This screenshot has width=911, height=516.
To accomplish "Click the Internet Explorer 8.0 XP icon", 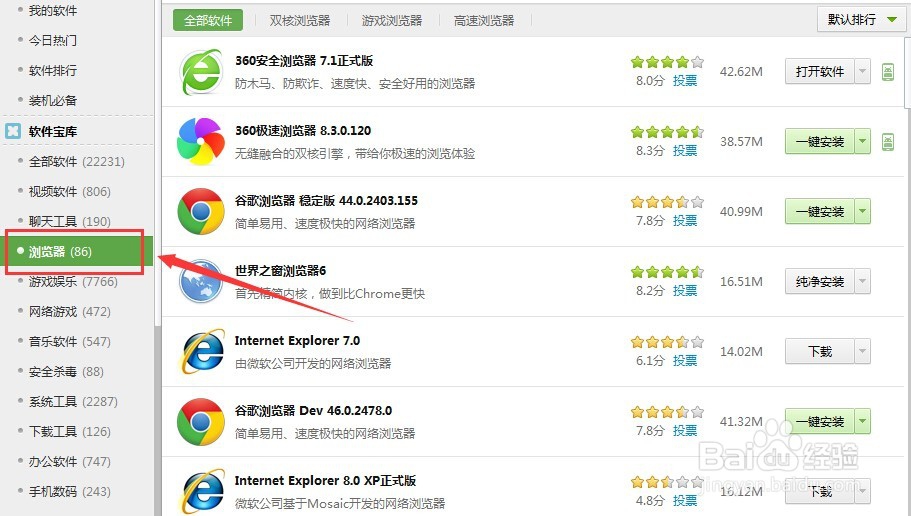I will (202, 492).
